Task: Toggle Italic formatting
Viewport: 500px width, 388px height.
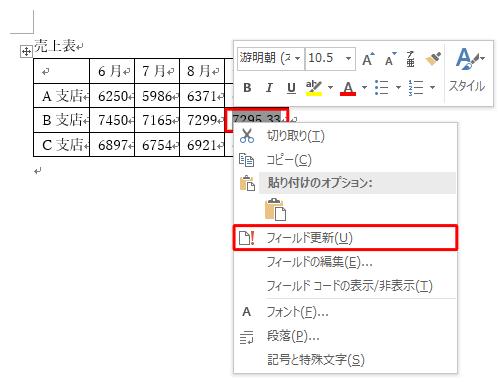Action: pyautogui.click(x=269, y=88)
